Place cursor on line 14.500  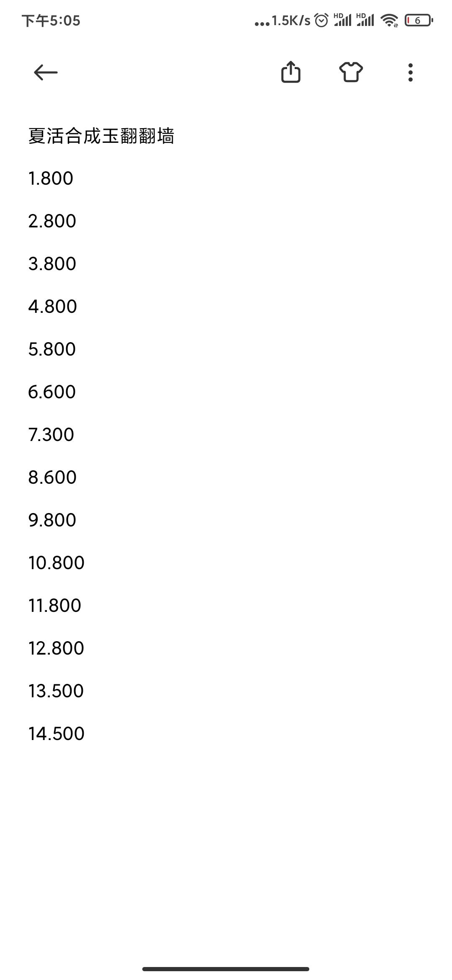coord(56,734)
